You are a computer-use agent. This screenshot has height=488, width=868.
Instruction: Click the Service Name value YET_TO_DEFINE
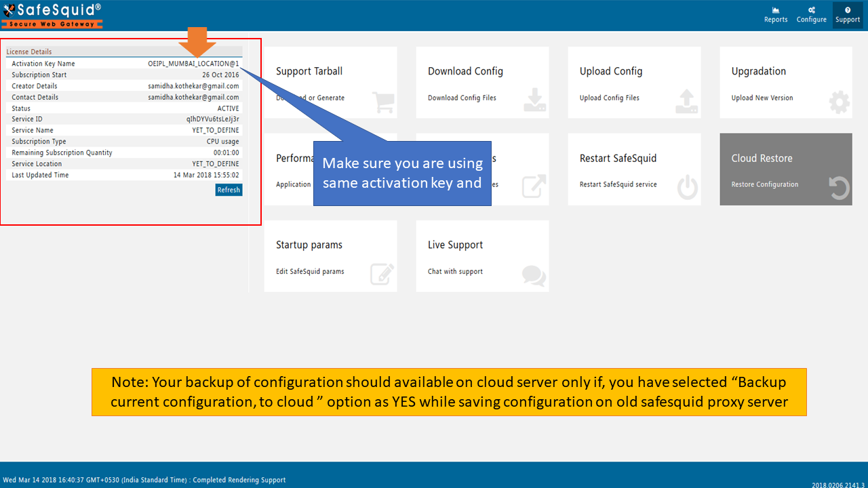tap(216, 130)
